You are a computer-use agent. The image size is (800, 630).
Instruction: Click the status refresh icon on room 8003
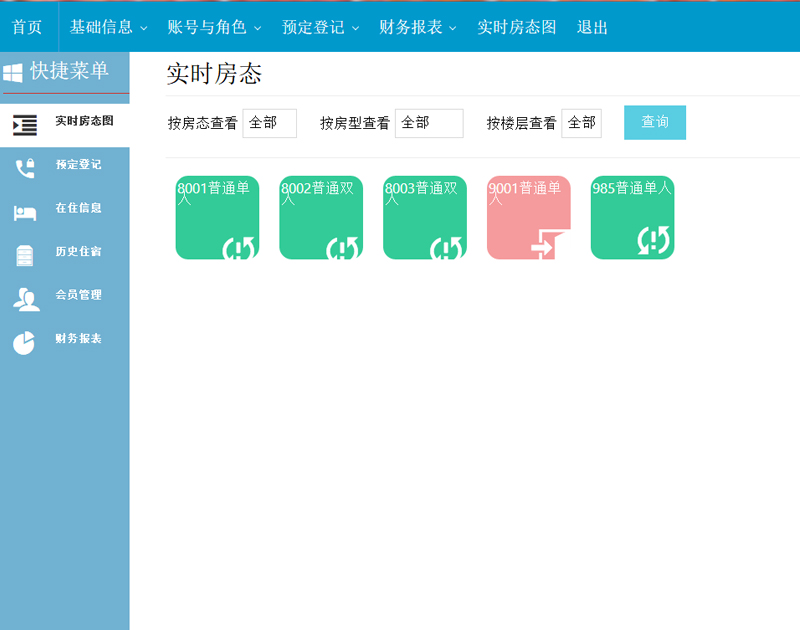click(446, 248)
